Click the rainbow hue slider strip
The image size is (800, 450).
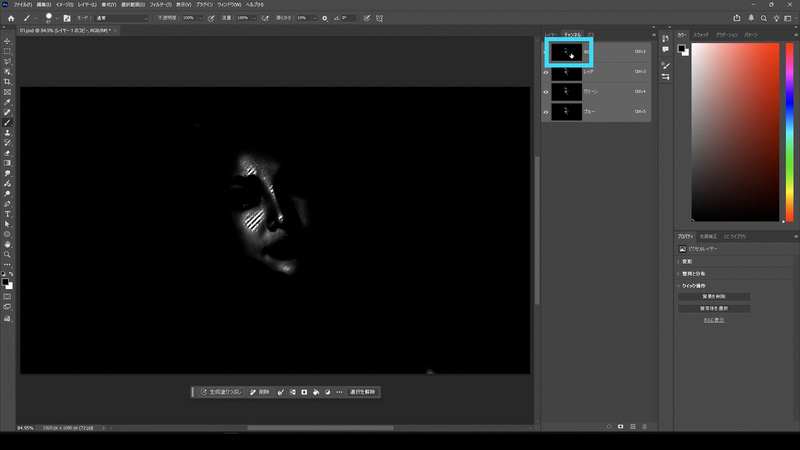[x=790, y=130]
